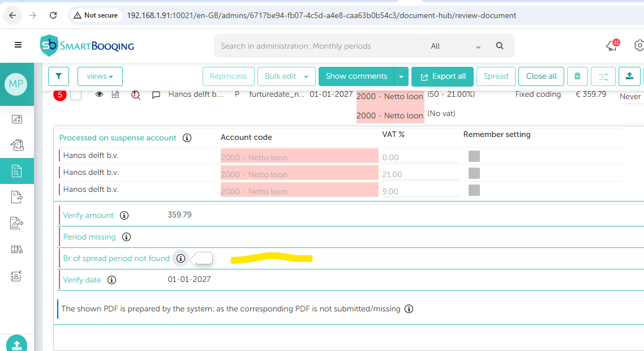Click the red magnifier alert icon in row
This screenshot has width=644, height=351.
(x=135, y=95)
